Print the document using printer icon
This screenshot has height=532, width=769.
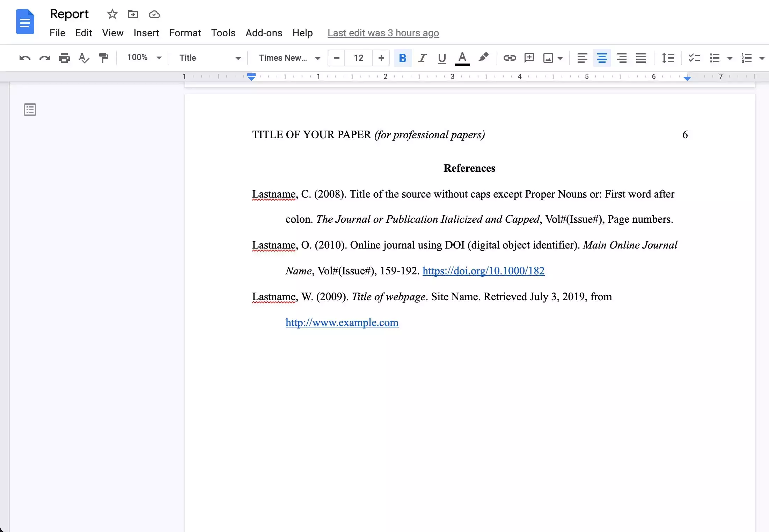point(64,58)
